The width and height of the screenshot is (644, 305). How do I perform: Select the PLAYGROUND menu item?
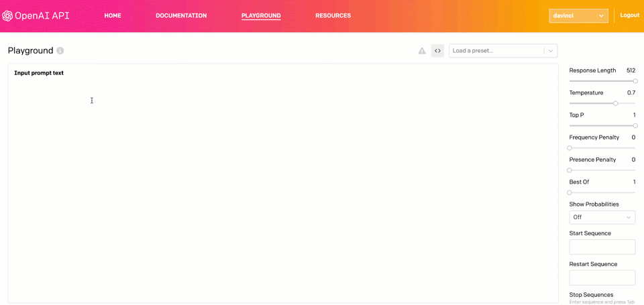click(x=261, y=16)
